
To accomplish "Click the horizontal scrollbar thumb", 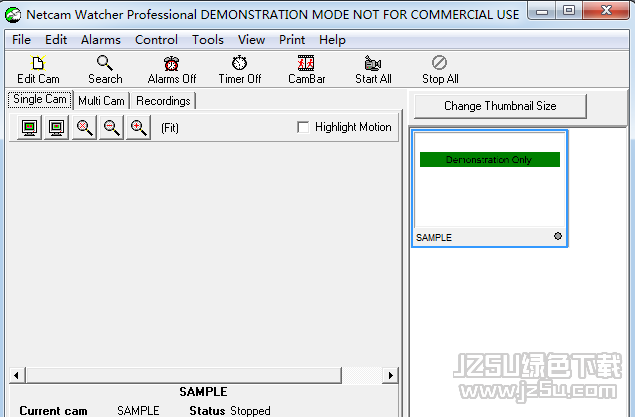I will [x=183, y=375].
